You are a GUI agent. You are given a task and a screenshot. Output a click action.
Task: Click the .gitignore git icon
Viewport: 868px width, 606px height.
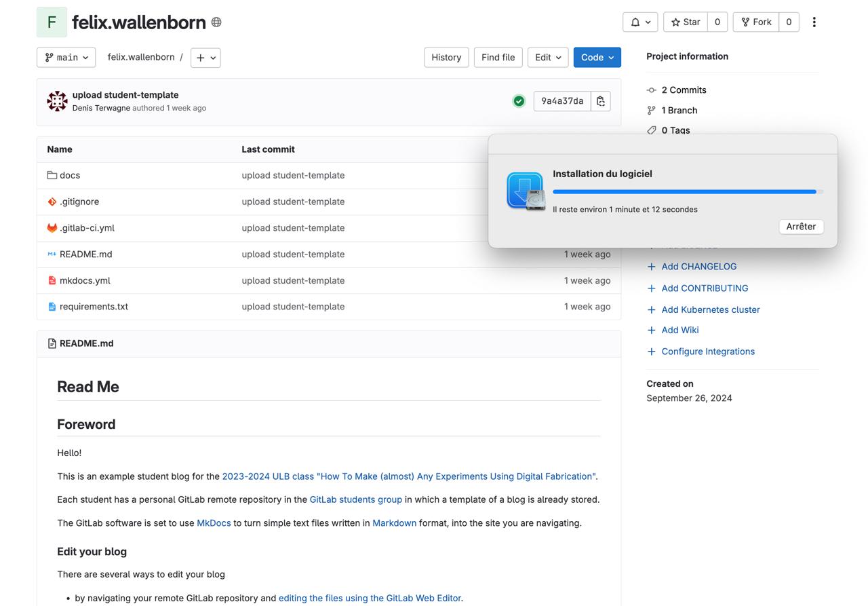point(52,202)
